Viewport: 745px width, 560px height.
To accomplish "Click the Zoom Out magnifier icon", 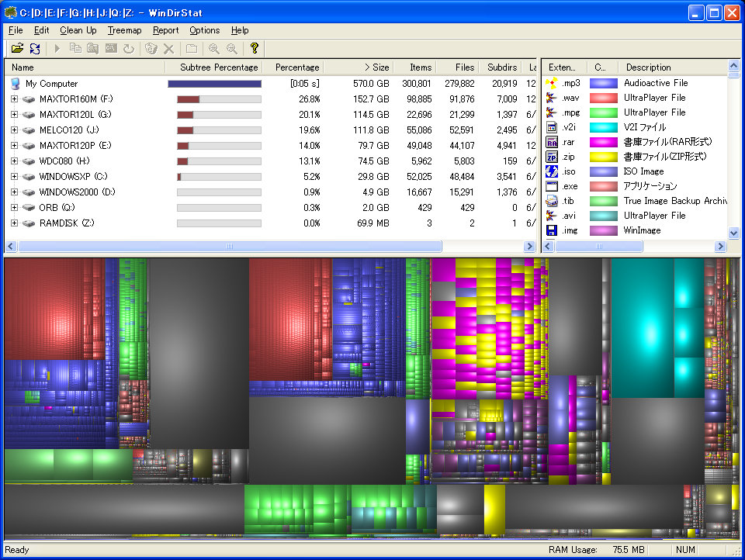I will pyautogui.click(x=231, y=48).
